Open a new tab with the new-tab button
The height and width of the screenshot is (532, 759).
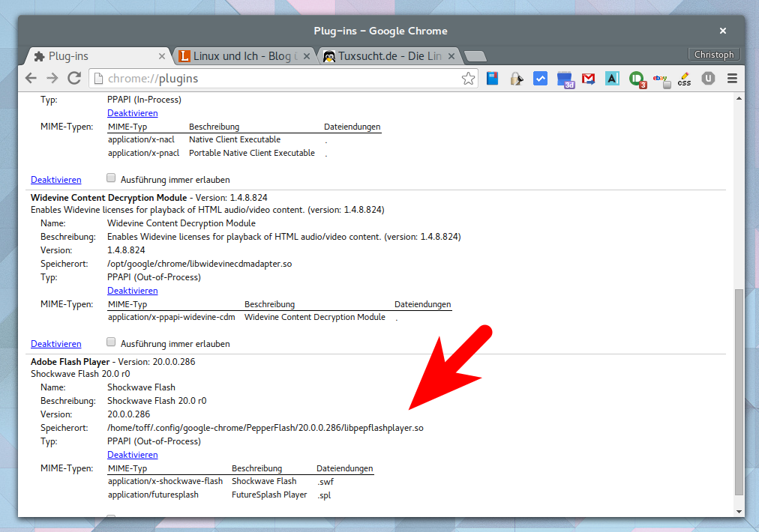pyautogui.click(x=475, y=56)
